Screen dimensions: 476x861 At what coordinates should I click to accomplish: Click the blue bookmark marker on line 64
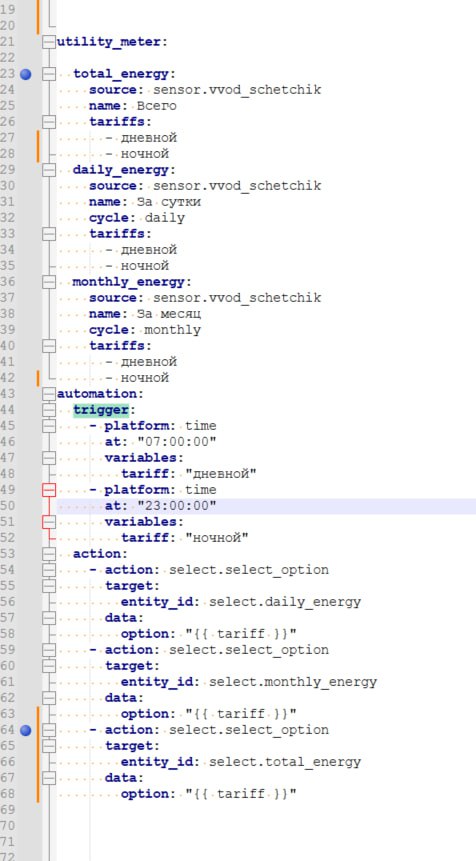[x=25, y=730]
